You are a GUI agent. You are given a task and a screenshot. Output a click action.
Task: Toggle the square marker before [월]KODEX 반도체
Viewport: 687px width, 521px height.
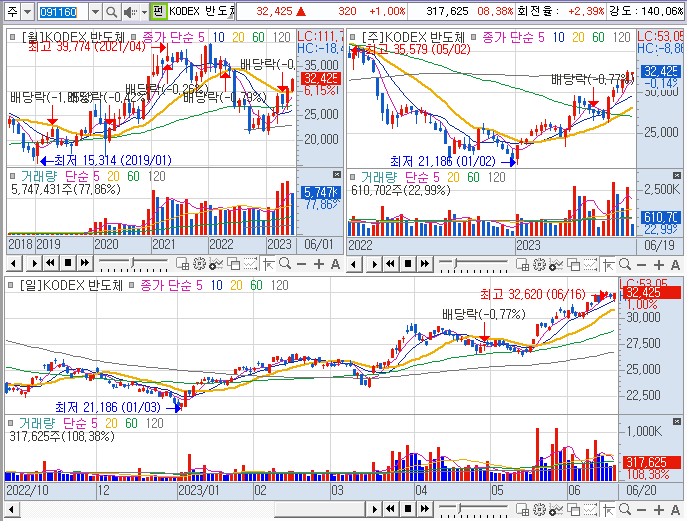coord(12,37)
